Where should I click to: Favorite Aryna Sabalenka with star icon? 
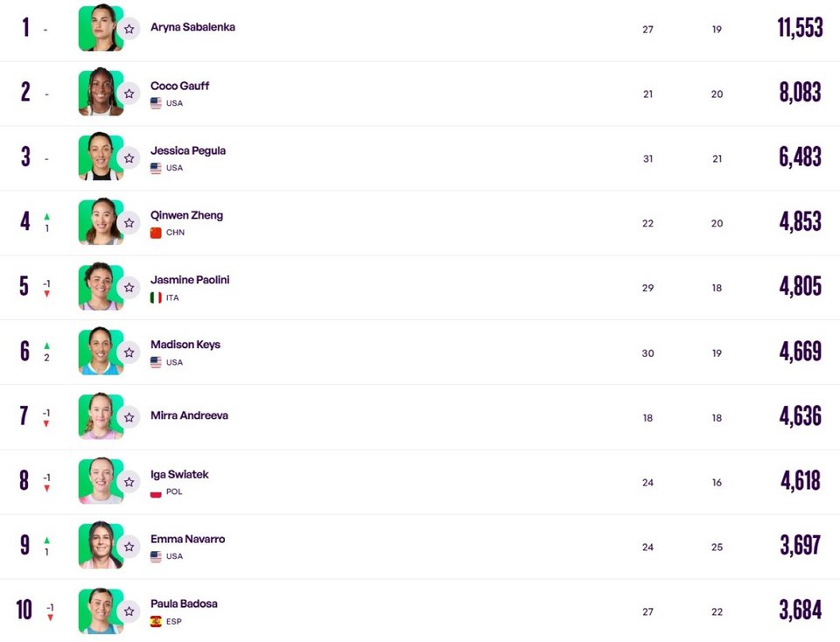129,29
